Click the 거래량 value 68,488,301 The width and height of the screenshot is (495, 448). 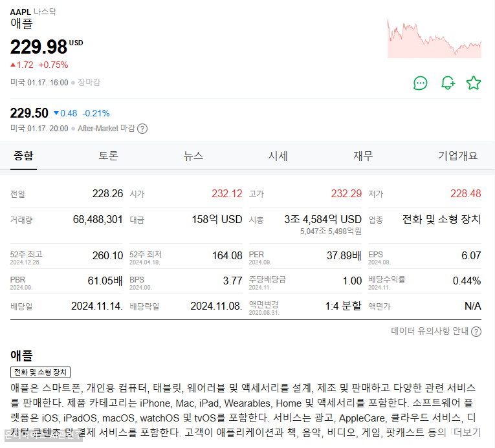(98, 219)
